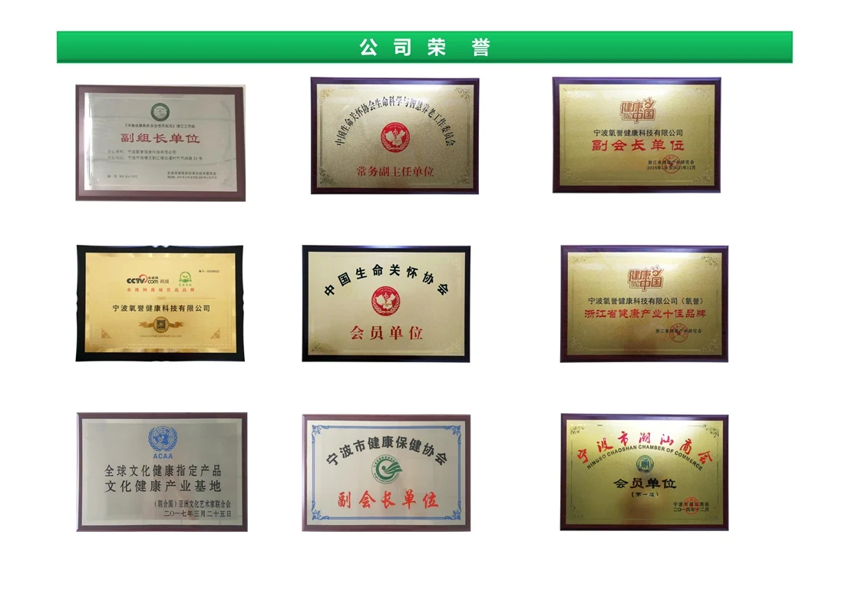868x614 pixels.
Task: Click the green circular emblem on 副组长单位 plaque
Action: click(x=160, y=112)
